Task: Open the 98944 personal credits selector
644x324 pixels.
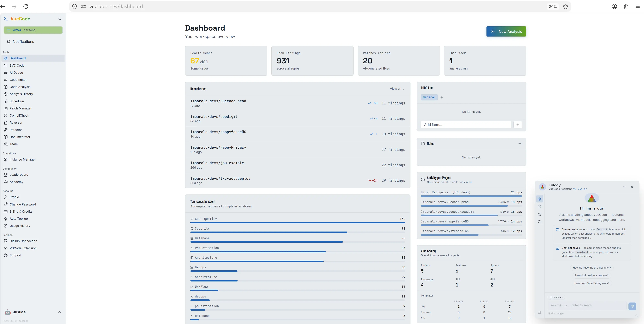Action: [33, 30]
